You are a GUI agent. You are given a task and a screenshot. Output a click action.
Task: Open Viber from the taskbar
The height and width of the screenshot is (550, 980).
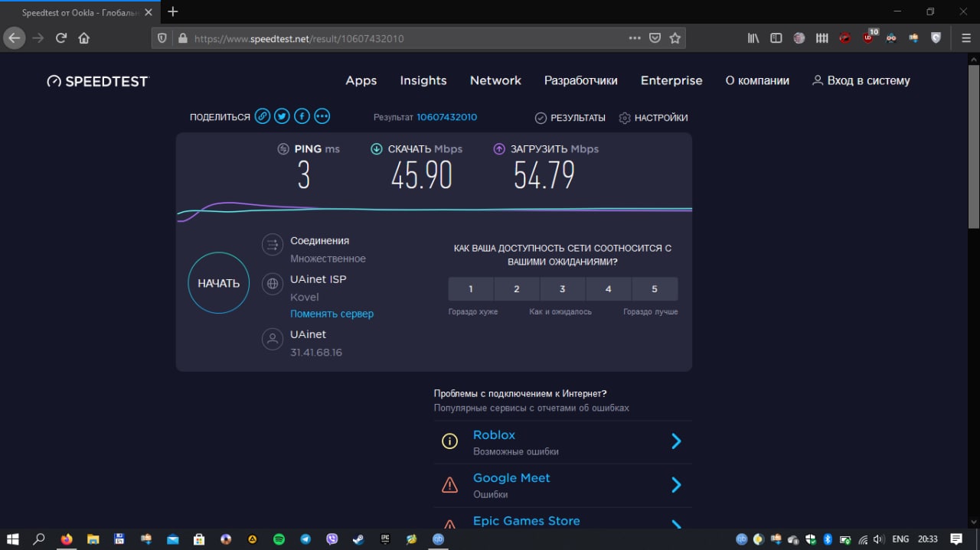click(332, 539)
